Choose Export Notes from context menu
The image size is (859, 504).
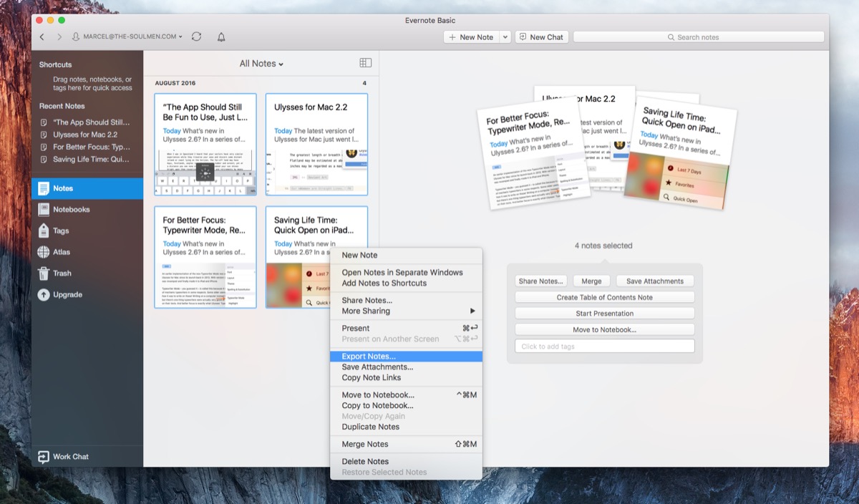[x=369, y=357]
